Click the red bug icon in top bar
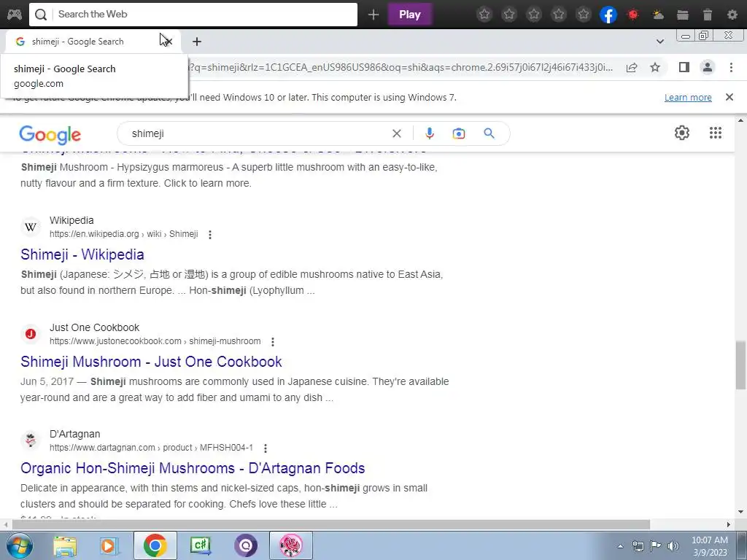 633,15
